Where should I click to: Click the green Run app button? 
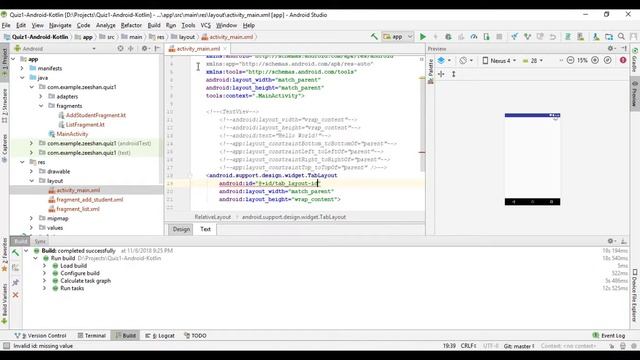coord(422,37)
